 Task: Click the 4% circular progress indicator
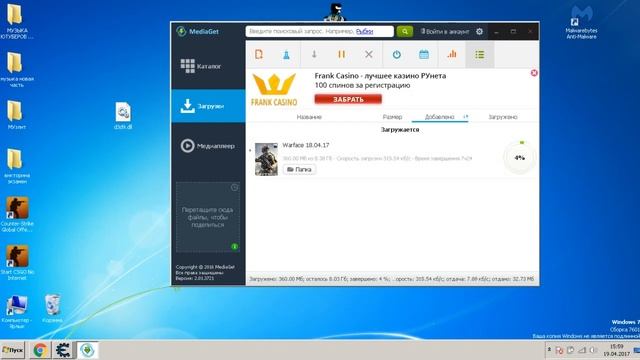(x=519, y=158)
